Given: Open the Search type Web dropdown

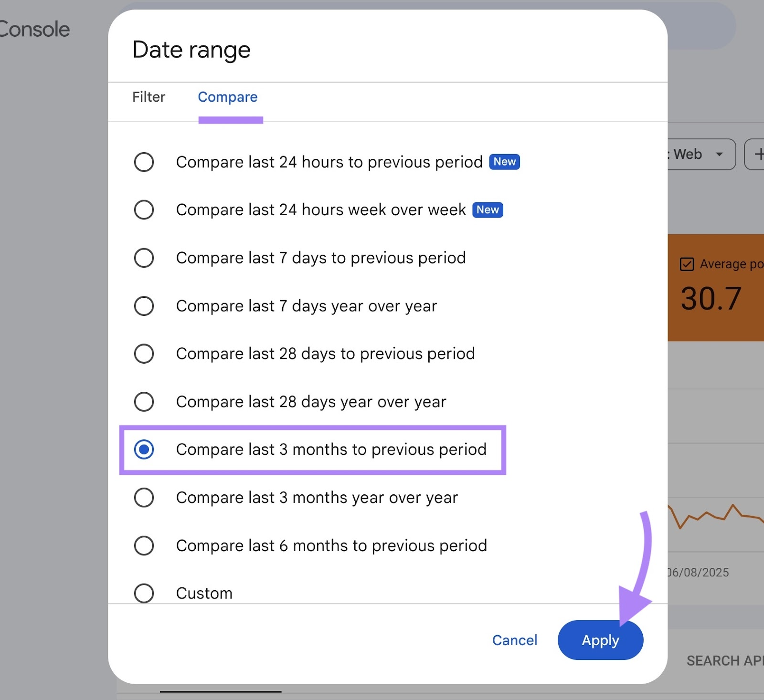Looking at the screenshot, I should click(x=695, y=154).
